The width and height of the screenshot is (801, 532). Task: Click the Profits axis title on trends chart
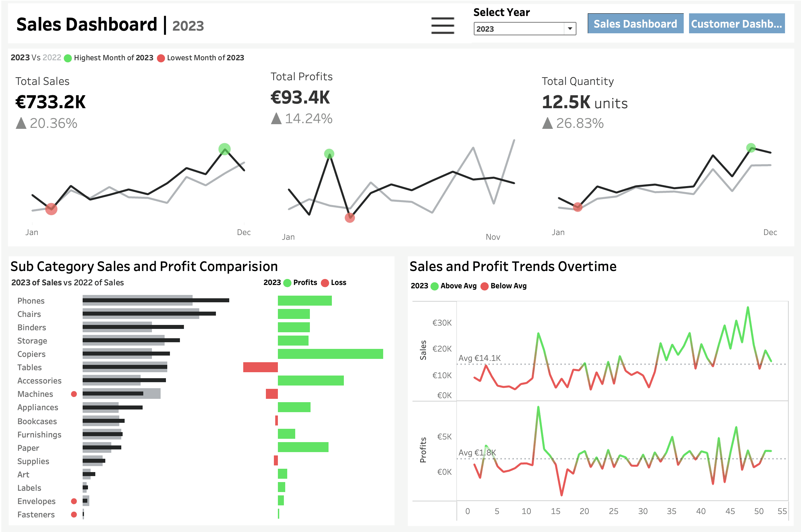(423, 450)
